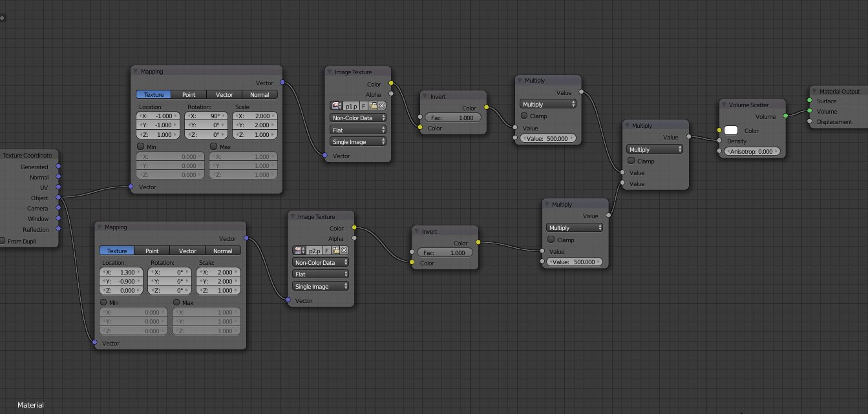
Task: Unlink the p1.p image with X icon
Action: (x=381, y=105)
